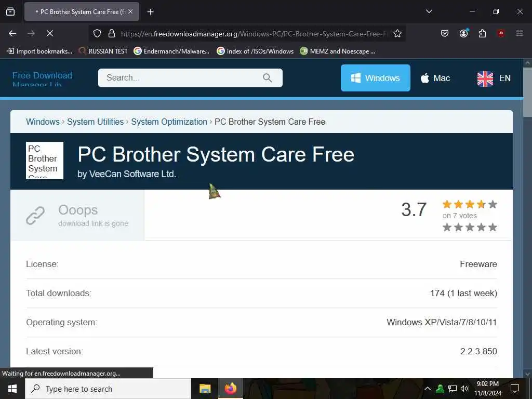Open the Windows Start menu
Image resolution: width=532 pixels, height=399 pixels.
[12, 389]
